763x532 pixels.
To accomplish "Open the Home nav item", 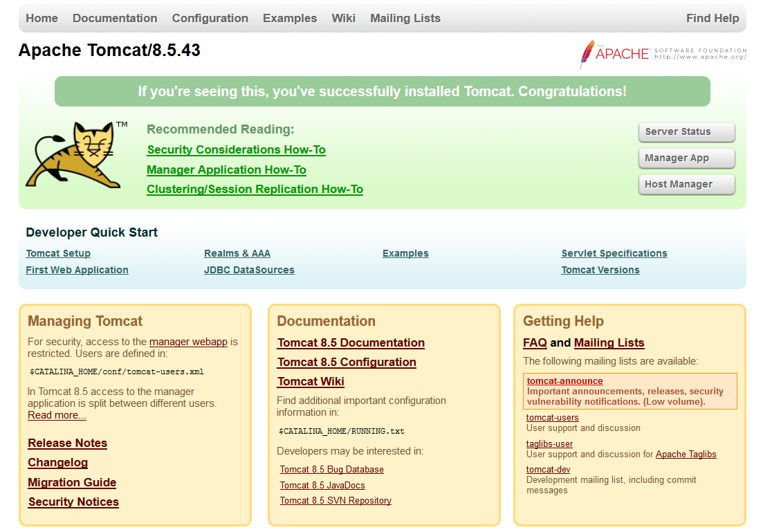I will tap(42, 19).
